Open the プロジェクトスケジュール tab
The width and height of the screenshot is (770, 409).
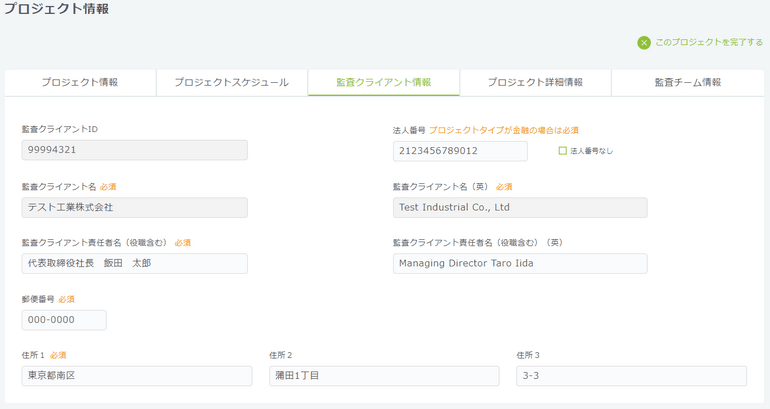tap(232, 83)
